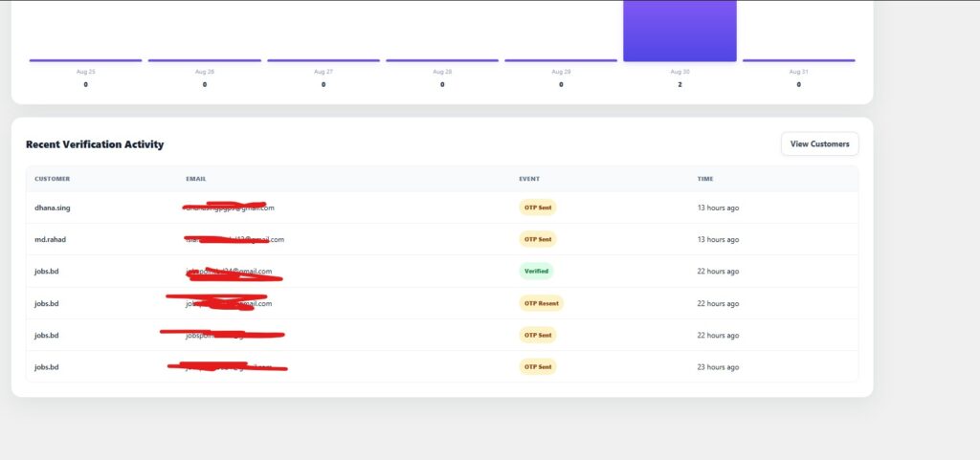This screenshot has width=980, height=460.
Task: Click the Aug 25 chart bar line
Action: pos(85,60)
